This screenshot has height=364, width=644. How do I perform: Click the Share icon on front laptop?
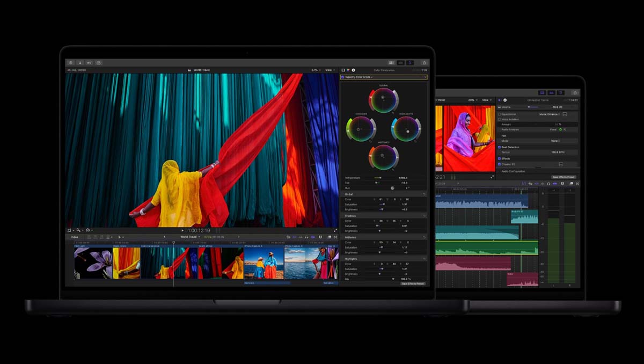(x=424, y=63)
